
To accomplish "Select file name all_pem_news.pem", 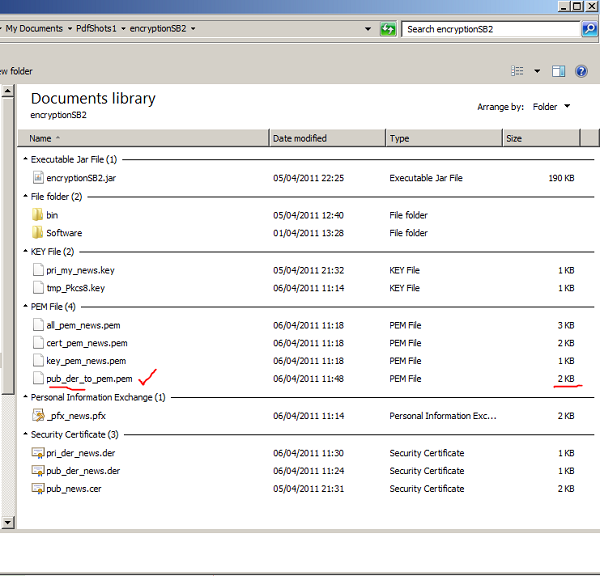I will click(x=83, y=325).
